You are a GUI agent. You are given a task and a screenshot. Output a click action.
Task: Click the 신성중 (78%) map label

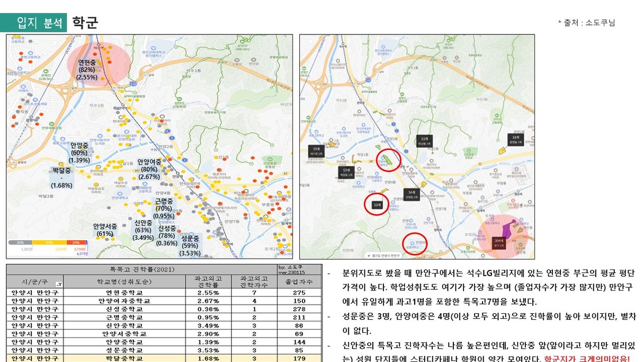click(167, 236)
